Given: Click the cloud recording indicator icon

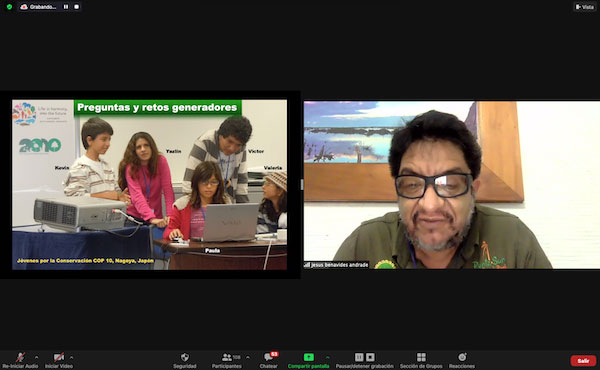Looking at the screenshot, I should (24, 7).
